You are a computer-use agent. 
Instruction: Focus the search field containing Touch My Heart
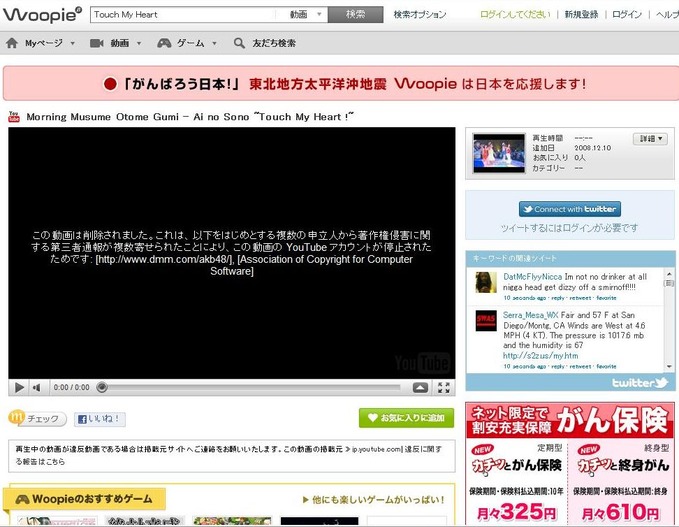pos(183,14)
